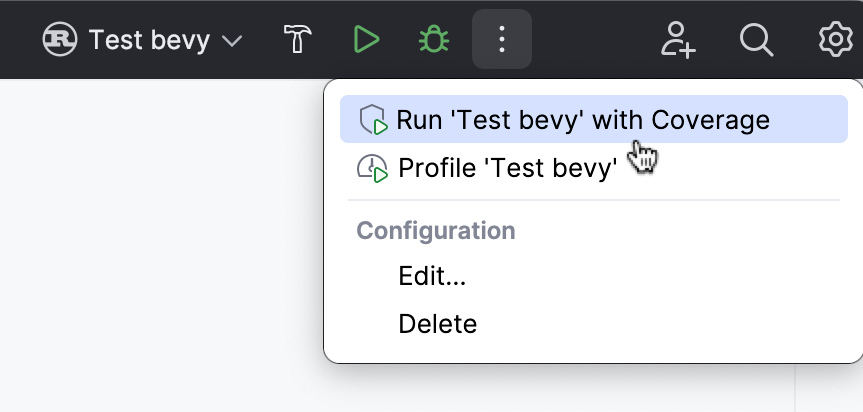Screen dimensions: 863x412
Task: Click the Rust logo in run configuration selector
Action: tap(62, 40)
